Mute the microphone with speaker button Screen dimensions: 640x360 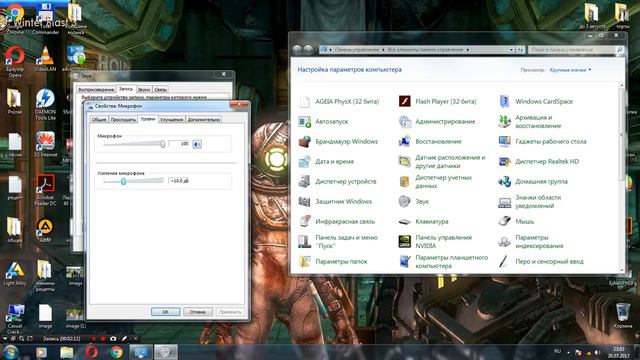click(x=197, y=144)
